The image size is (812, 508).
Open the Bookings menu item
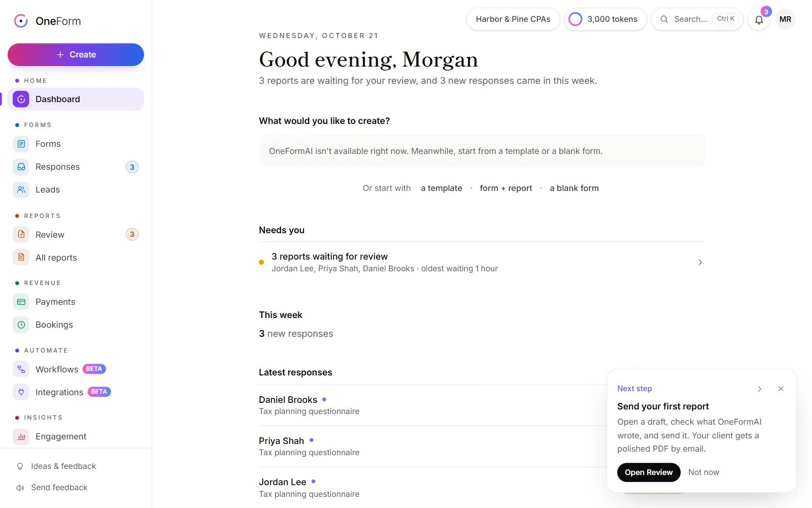coord(76,325)
